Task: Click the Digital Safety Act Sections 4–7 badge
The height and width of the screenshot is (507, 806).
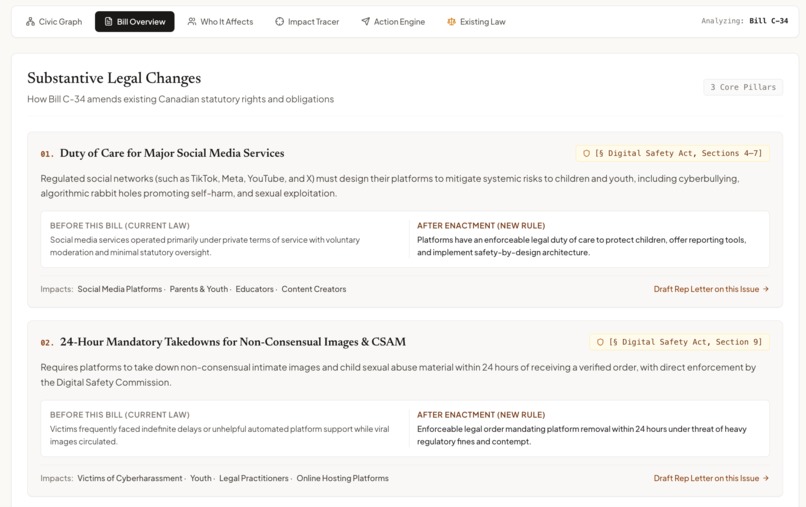Action: click(672, 153)
